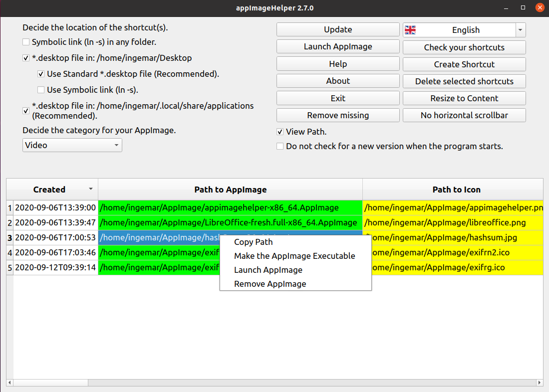Click the Exit button
The image size is (549, 392).
click(338, 98)
